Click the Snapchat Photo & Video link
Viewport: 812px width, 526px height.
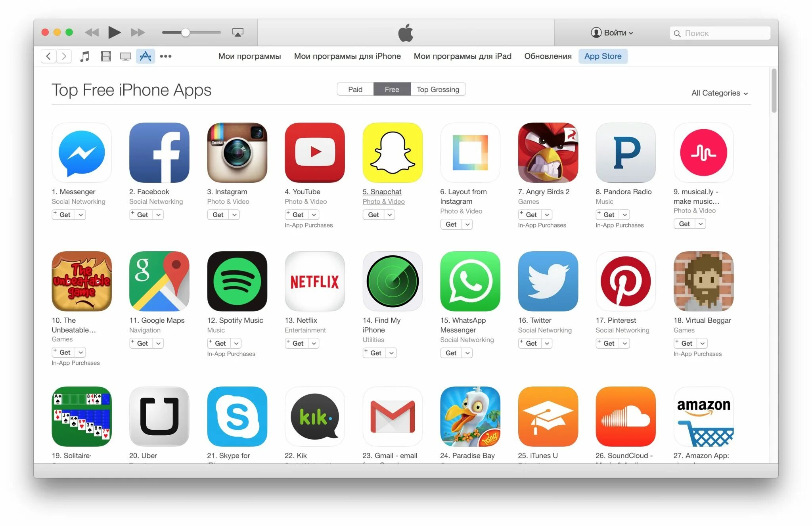click(x=384, y=201)
